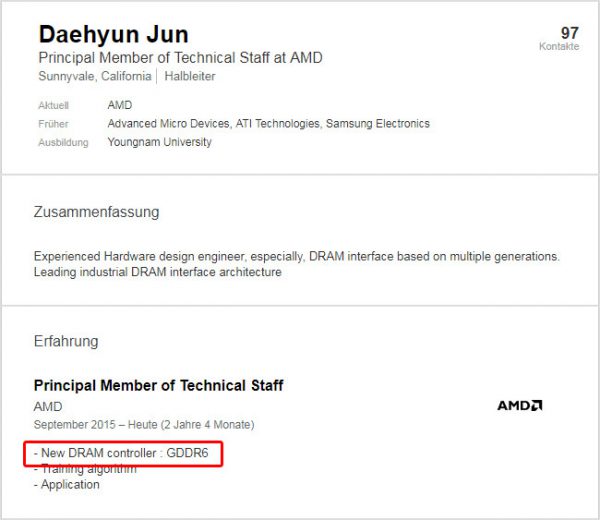This screenshot has width=600, height=520.
Task: Click the Sunnyvale, California location text
Action: (x=95, y=76)
